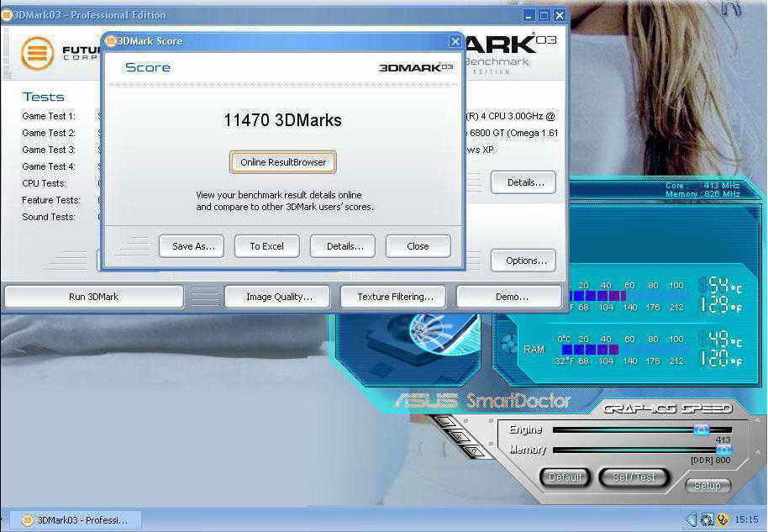Click Run 3DMark button
This screenshot has height=532, width=768.
coord(93,297)
